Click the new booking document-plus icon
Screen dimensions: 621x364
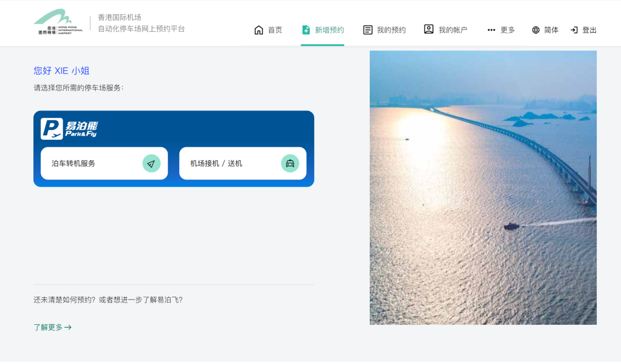click(306, 30)
